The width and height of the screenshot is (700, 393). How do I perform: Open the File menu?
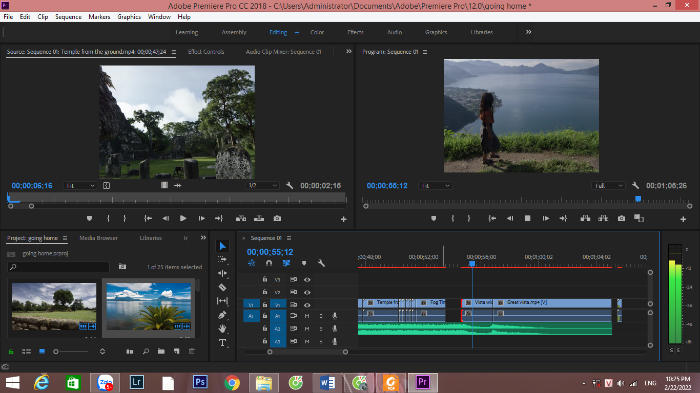point(8,17)
